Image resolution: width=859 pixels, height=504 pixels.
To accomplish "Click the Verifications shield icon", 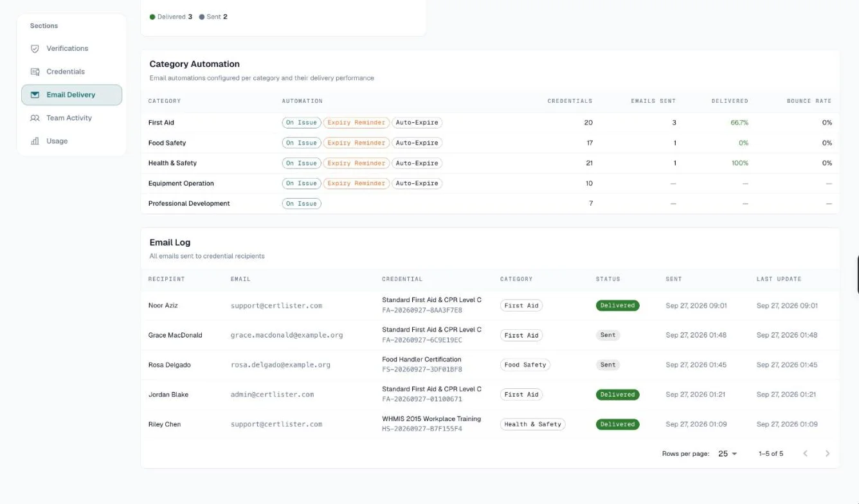I will (x=35, y=49).
